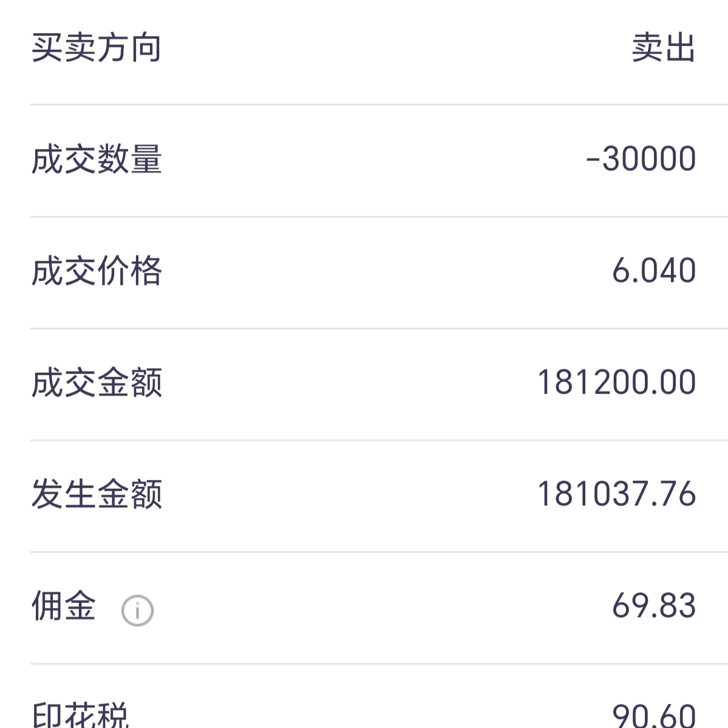Image resolution: width=728 pixels, height=728 pixels.
Task: Click the divider below 成交数量 row
Action: (379, 217)
